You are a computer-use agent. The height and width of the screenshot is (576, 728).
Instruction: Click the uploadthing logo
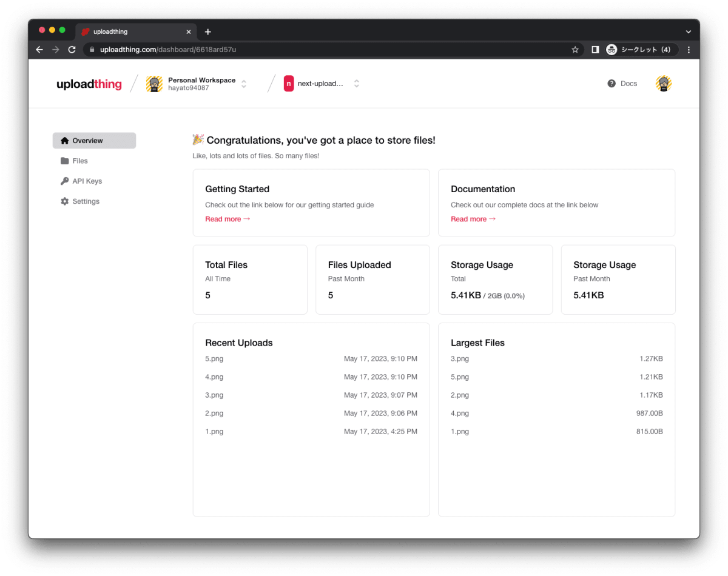tap(89, 84)
